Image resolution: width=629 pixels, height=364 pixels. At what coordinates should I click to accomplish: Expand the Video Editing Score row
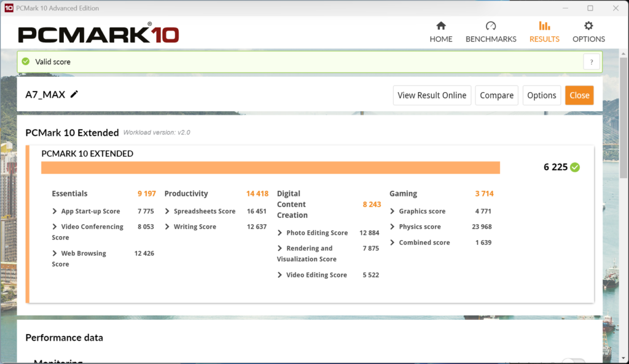pyautogui.click(x=280, y=275)
